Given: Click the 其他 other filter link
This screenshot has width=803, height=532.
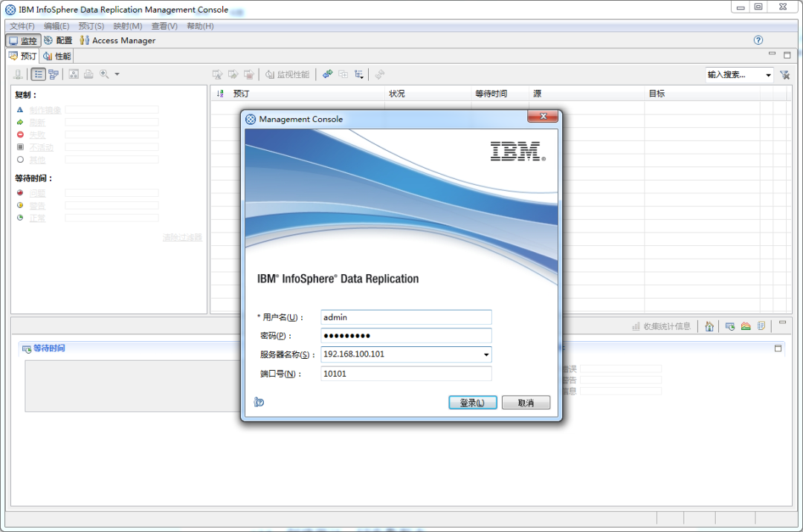Looking at the screenshot, I should (37, 160).
